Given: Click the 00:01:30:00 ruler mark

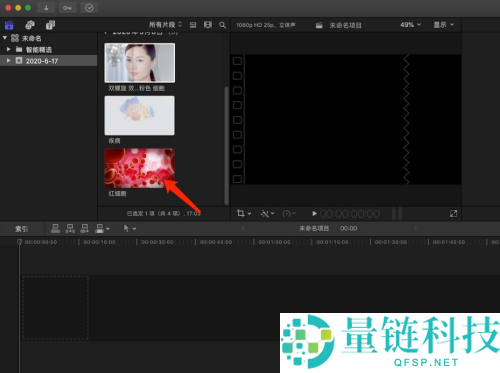Looking at the screenshot, I should click(x=391, y=242).
